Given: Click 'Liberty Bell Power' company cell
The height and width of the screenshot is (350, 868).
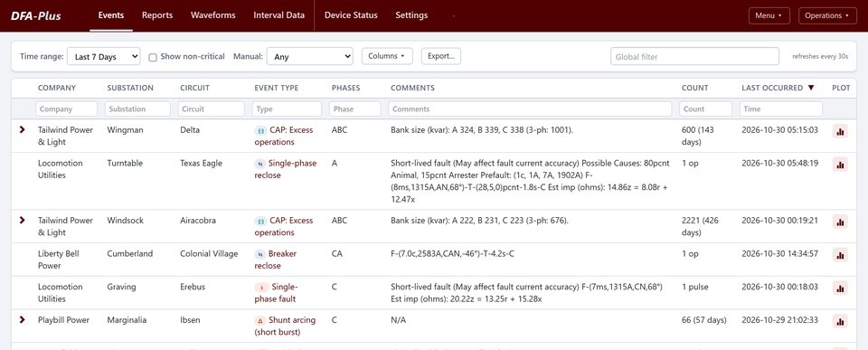Looking at the screenshot, I should click(58, 260).
